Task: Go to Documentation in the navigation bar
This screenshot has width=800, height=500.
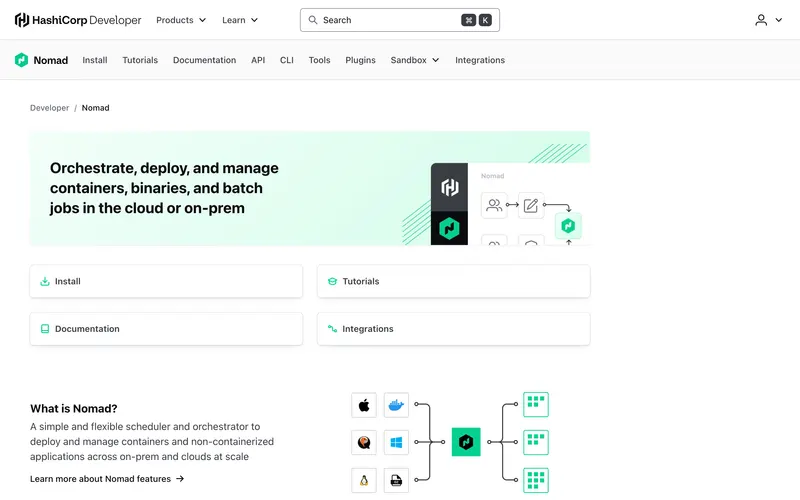Action: tap(204, 60)
